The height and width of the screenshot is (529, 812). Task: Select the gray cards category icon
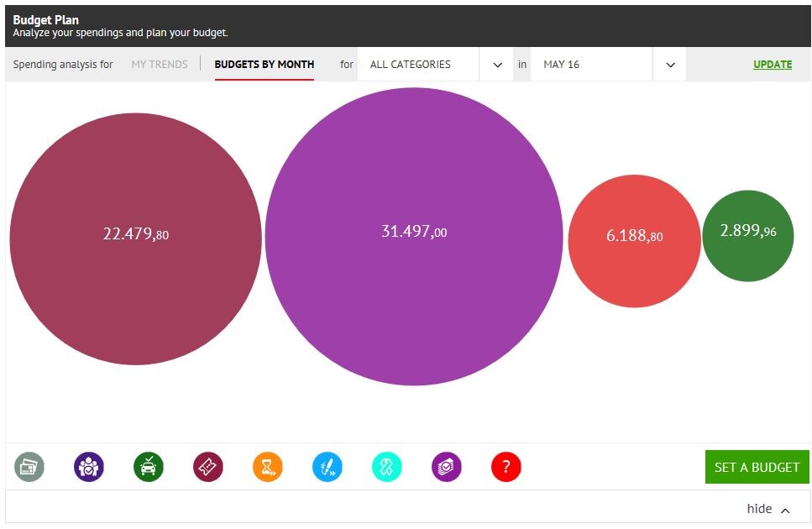click(x=29, y=466)
